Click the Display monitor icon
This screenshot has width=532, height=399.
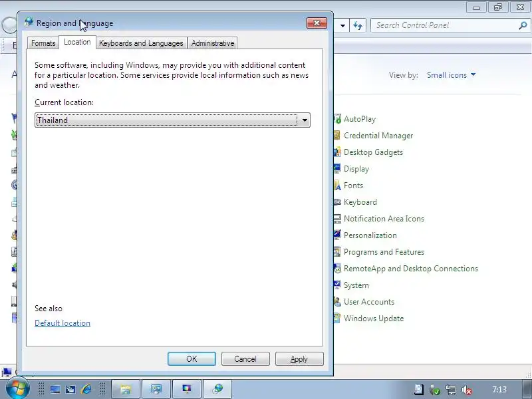click(337, 169)
